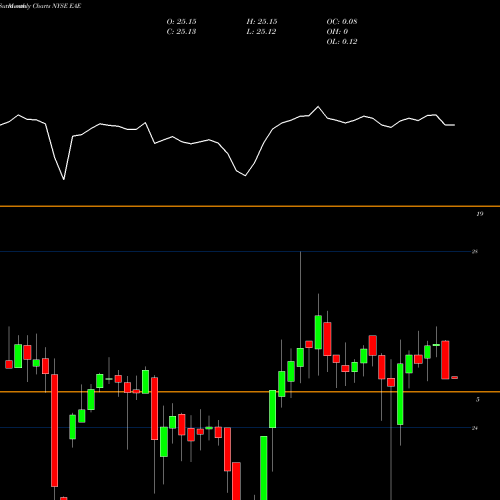Click the "19" axis label
Image resolution: width=500 pixels, height=500 pixels.
pyautogui.click(x=480, y=214)
